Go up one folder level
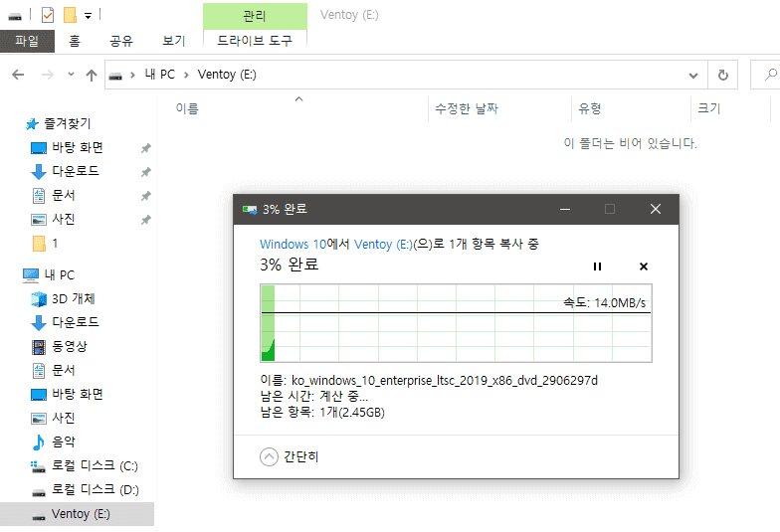This screenshot has width=780, height=532. tap(92, 76)
